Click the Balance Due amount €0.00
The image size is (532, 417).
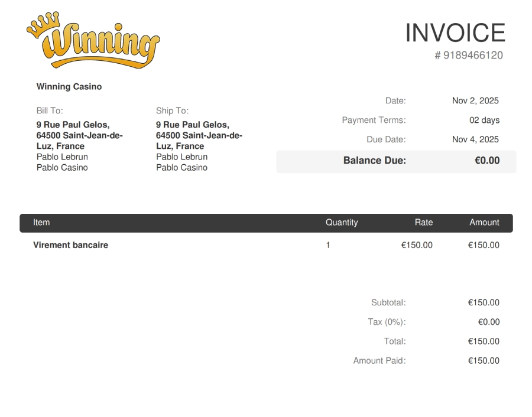tap(486, 161)
